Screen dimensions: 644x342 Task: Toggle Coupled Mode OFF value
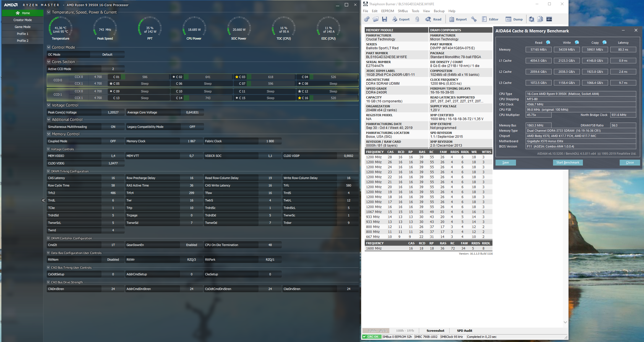click(x=113, y=141)
